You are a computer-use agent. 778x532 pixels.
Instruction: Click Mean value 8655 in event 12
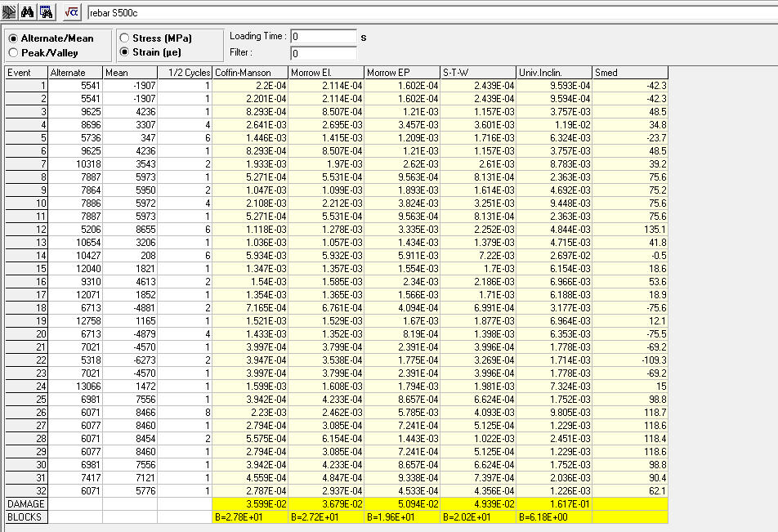(x=130, y=230)
